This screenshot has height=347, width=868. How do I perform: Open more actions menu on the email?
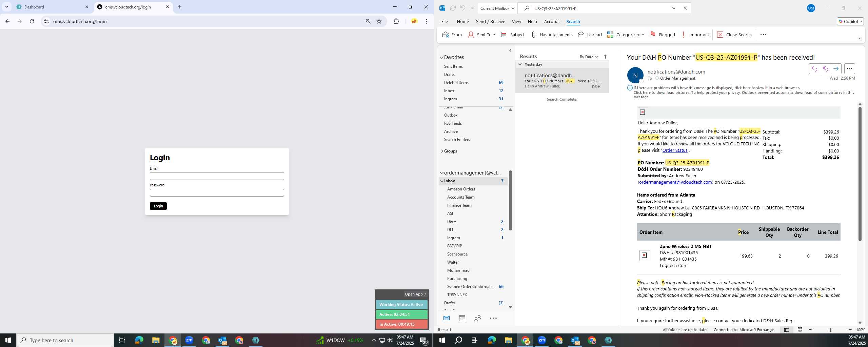pyautogui.click(x=849, y=69)
